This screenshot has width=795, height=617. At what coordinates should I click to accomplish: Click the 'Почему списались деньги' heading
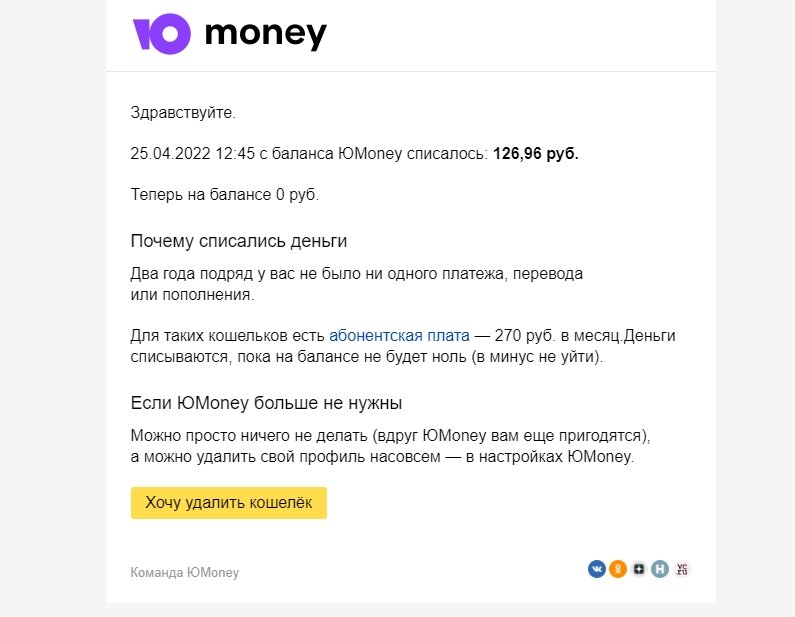click(x=239, y=241)
